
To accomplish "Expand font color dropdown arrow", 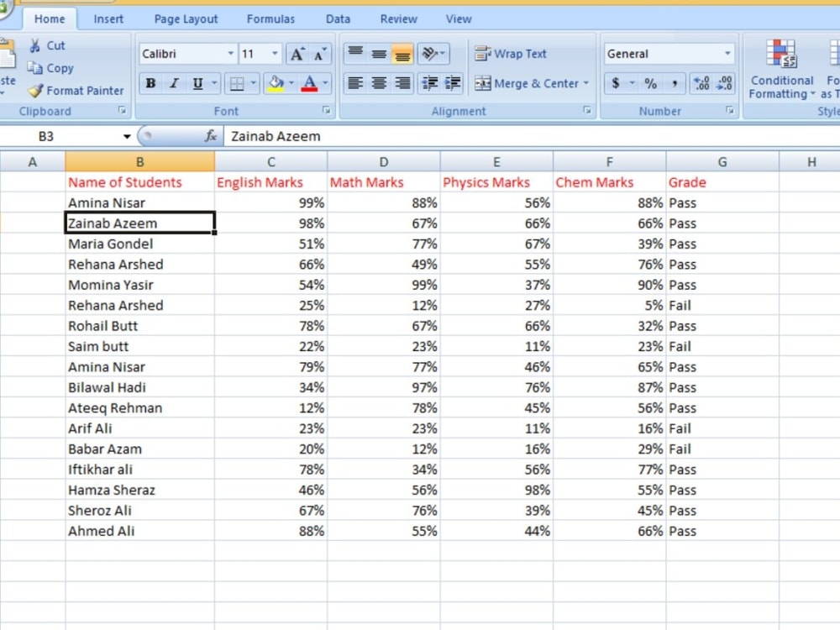I will (x=325, y=83).
